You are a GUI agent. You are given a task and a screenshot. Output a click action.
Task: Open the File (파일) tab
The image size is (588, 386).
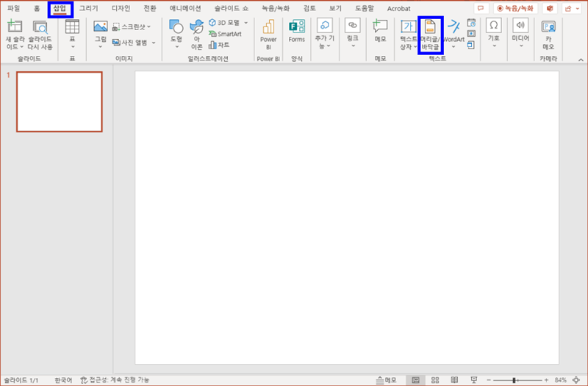pos(14,8)
